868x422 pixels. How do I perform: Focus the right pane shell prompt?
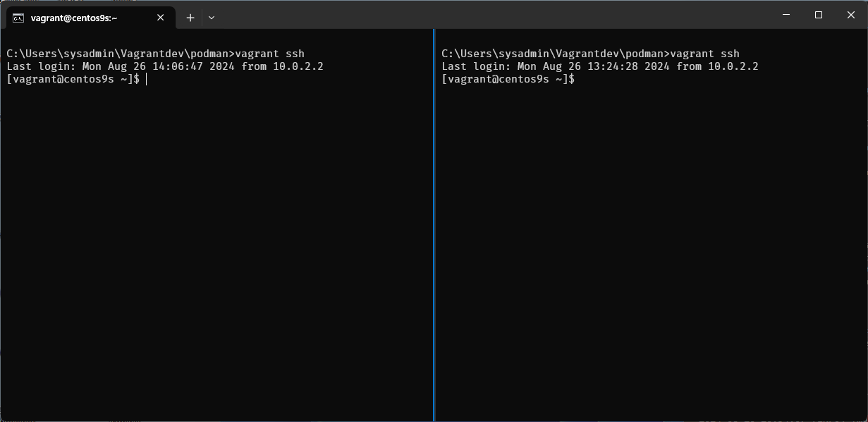[x=508, y=80]
